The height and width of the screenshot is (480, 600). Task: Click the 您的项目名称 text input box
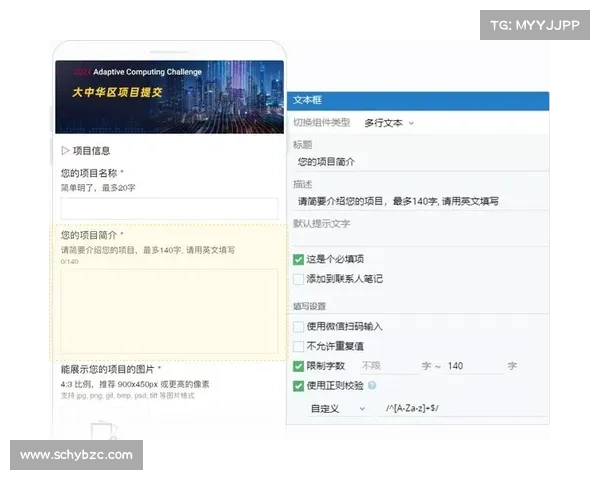[169, 209]
